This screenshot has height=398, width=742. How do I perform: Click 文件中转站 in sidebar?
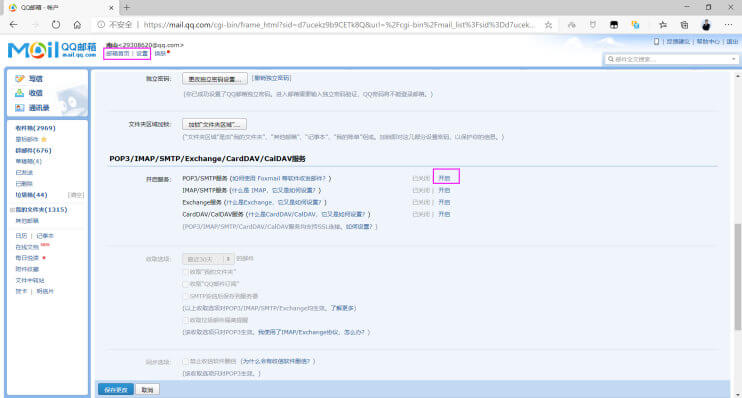coord(29,280)
